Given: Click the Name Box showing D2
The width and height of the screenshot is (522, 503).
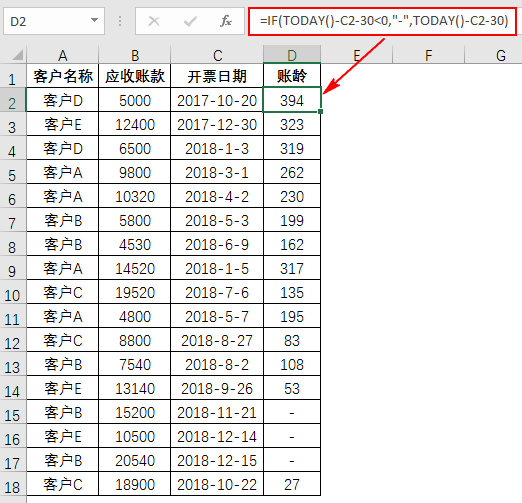Looking at the screenshot, I should point(54,21).
